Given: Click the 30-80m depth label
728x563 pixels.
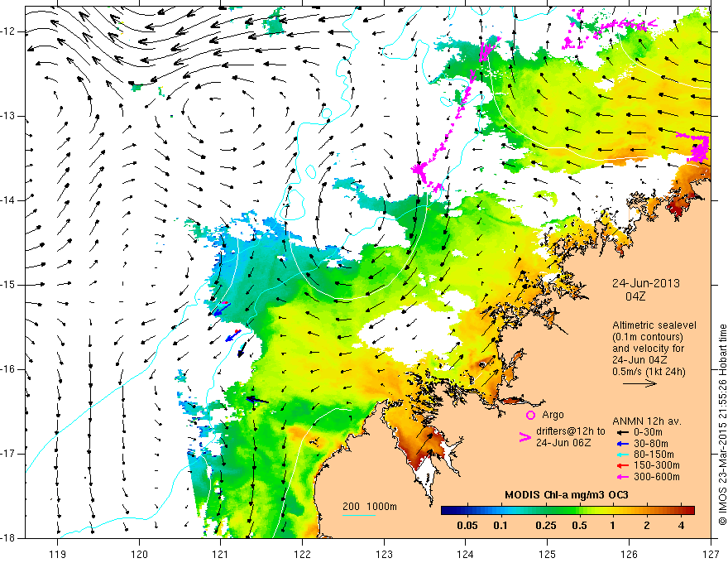Looking at the screenshot, I should pos(651,443).
